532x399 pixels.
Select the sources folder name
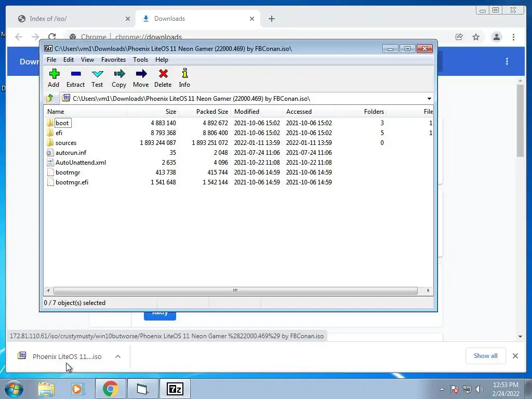66,142
